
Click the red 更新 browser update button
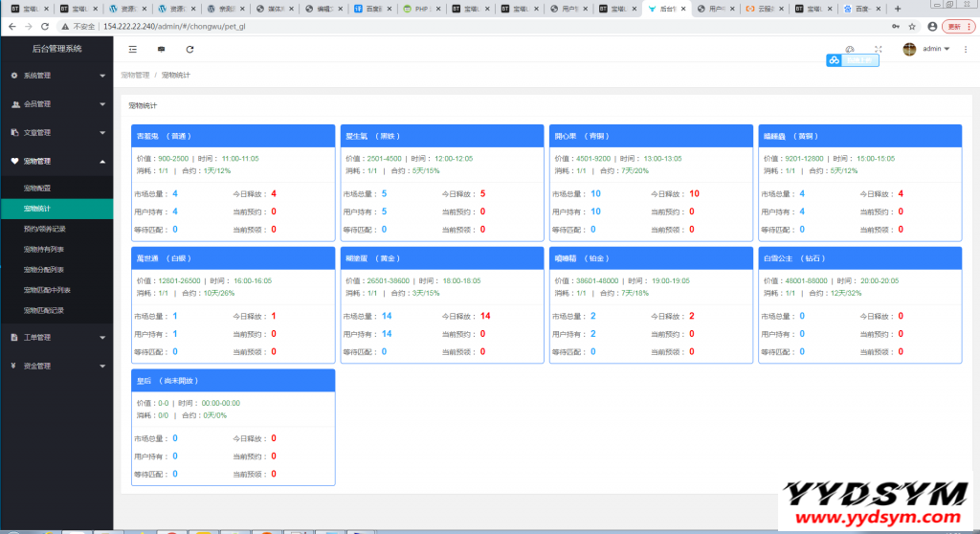click(x=956, y=27)
